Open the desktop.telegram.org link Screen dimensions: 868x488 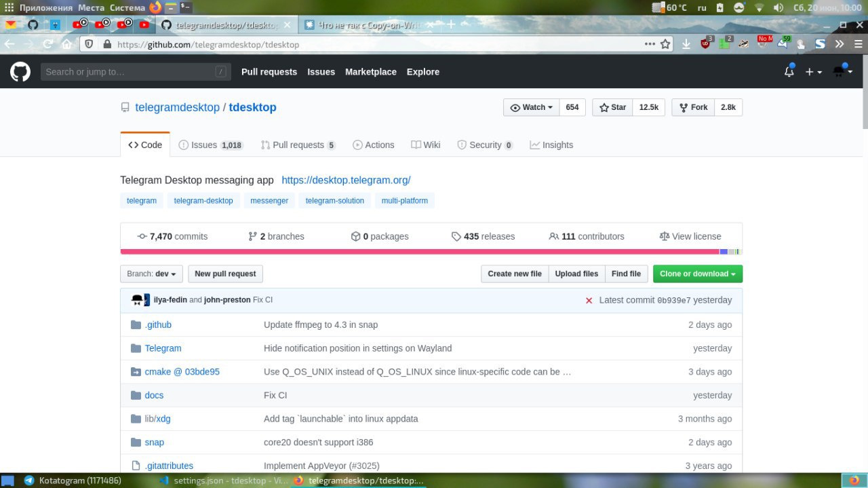coord(346,180)
